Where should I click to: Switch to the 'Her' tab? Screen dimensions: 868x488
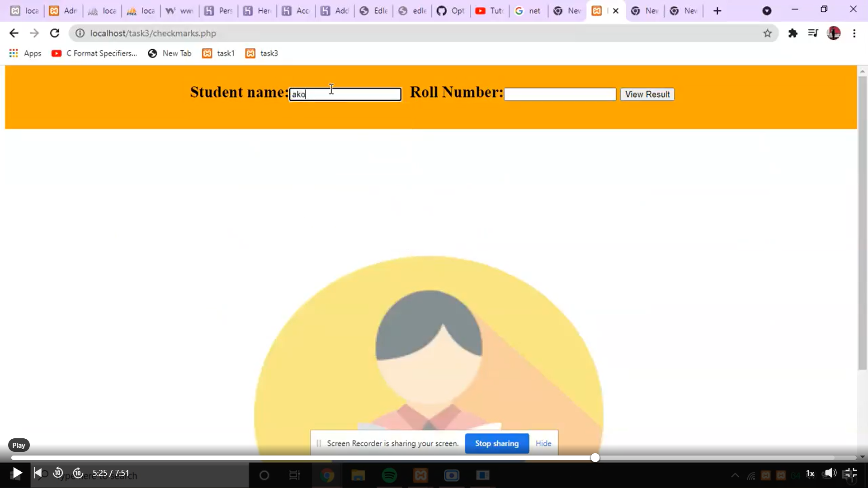click(258, 11)
